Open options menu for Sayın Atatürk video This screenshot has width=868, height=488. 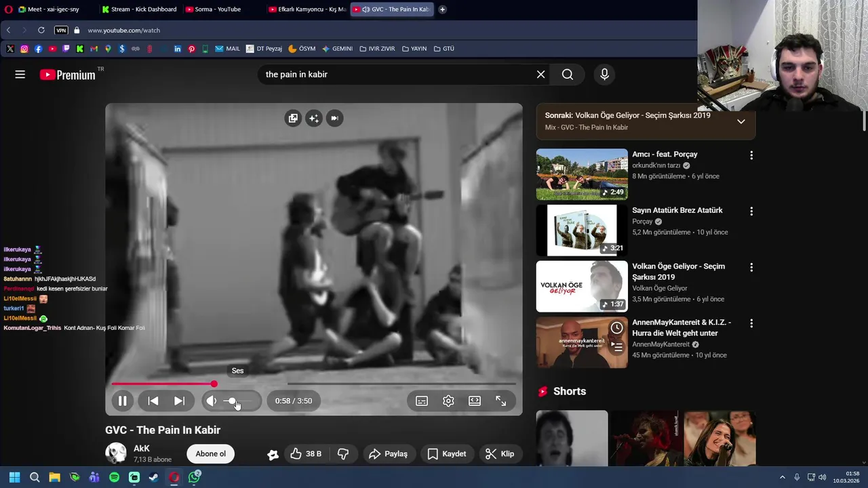(751, 211)
